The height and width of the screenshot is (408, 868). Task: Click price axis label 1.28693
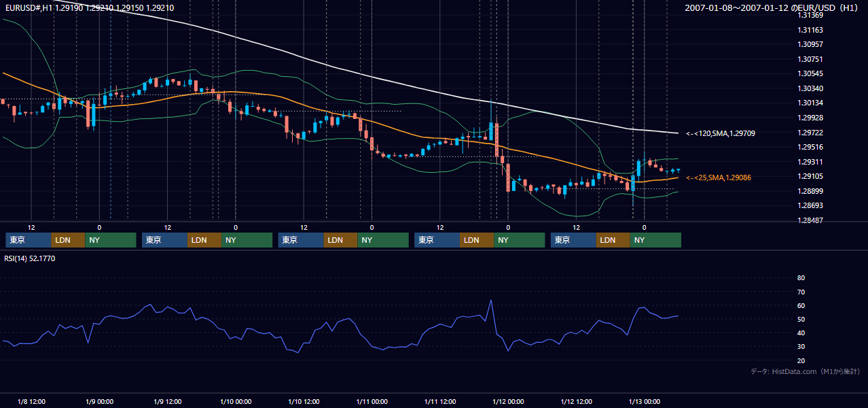click(x=810, y=205)
